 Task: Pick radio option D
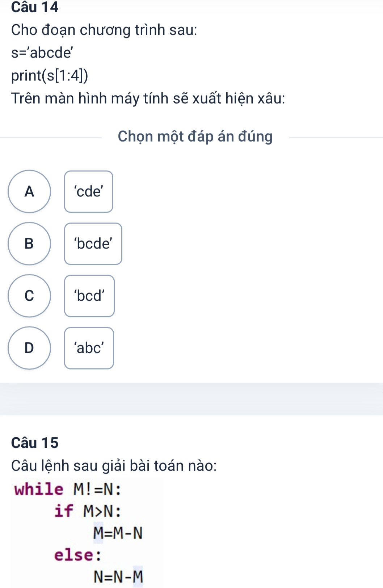pos(29,348)
